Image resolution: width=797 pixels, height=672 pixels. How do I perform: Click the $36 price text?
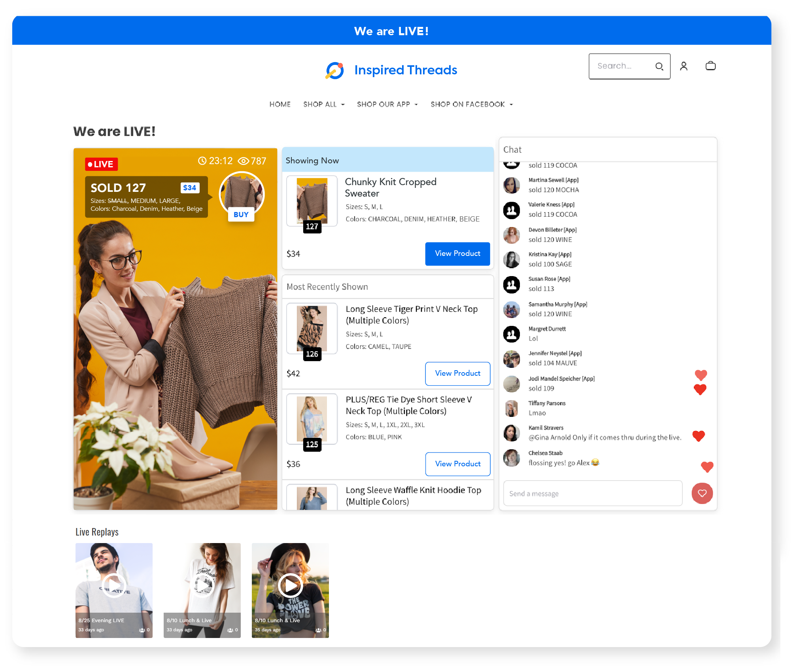click(x=293, y=464)
